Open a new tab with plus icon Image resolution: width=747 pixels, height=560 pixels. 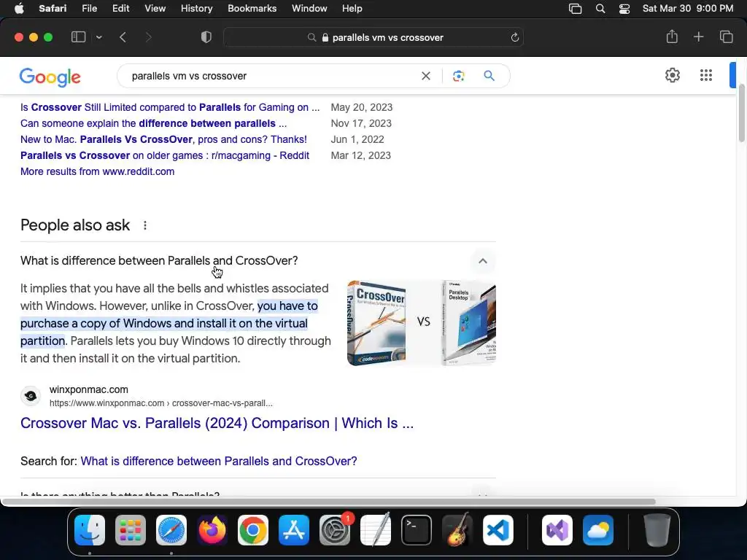coord(698,36)
